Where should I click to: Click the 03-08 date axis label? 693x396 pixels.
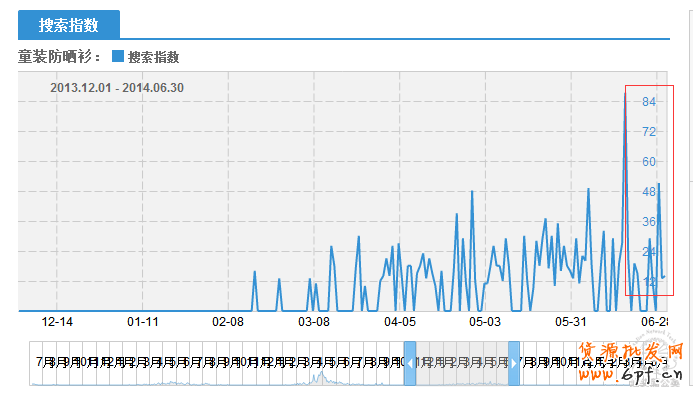click(314, 322)
